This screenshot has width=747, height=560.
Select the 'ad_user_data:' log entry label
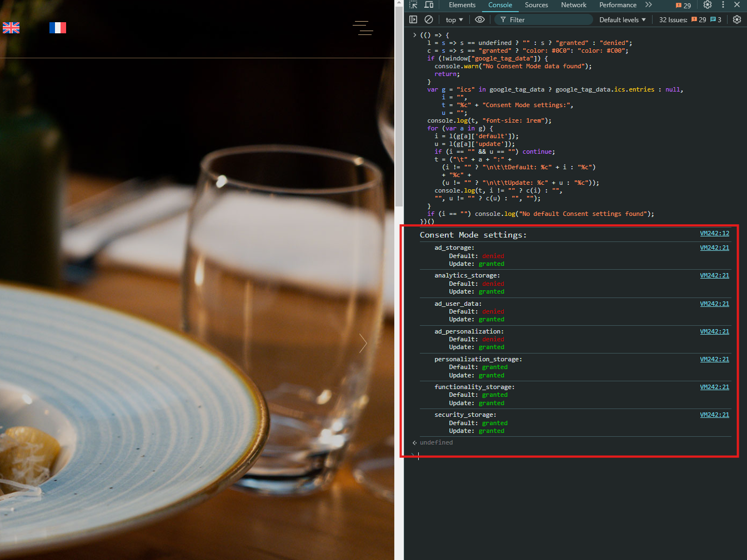[458, 304]
